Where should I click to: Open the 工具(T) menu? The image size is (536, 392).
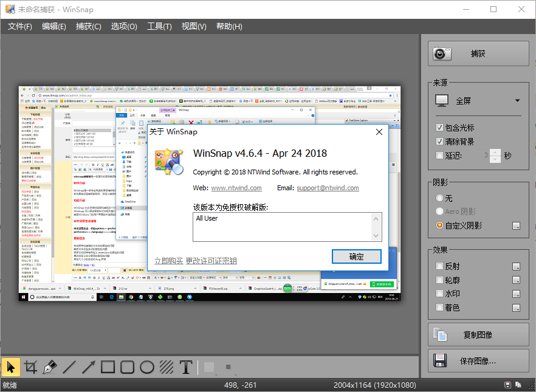pyautogui.click(x=159, y=26)
